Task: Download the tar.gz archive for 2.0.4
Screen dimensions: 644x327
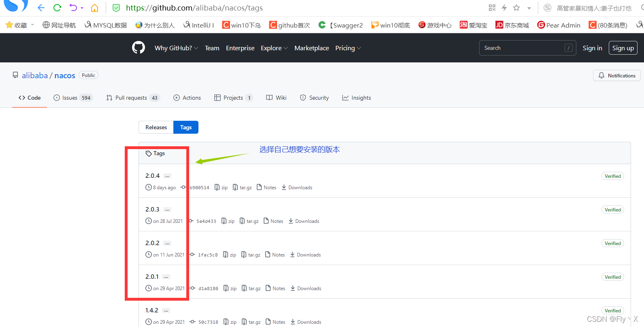Action: pos(242,188)
